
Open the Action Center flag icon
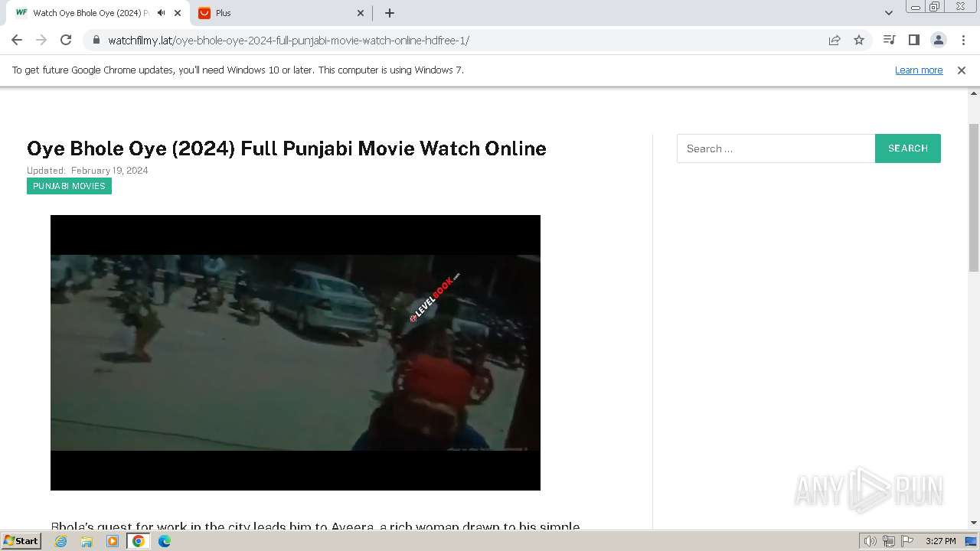click(906, 541)
